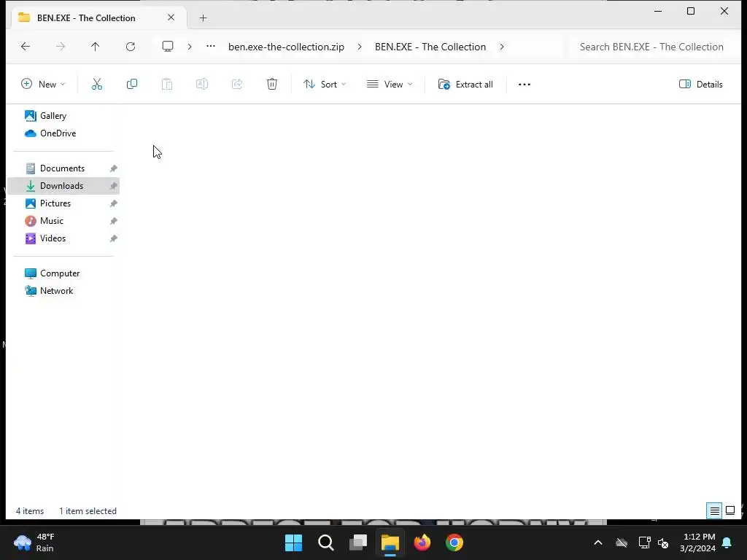The width and height of the screenshot is (747, 560).
Task: Go up one folder level
Action: 96,46
